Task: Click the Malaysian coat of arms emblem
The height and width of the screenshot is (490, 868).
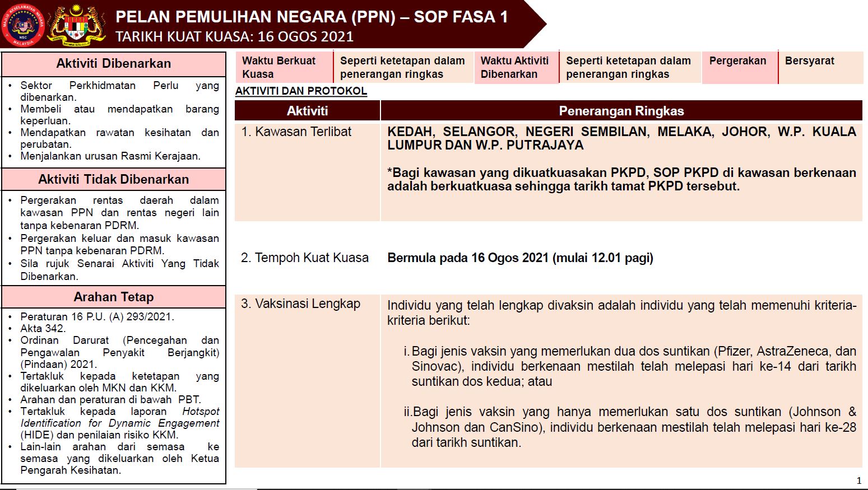Action: pyautogui.click(x=77, y=25)
